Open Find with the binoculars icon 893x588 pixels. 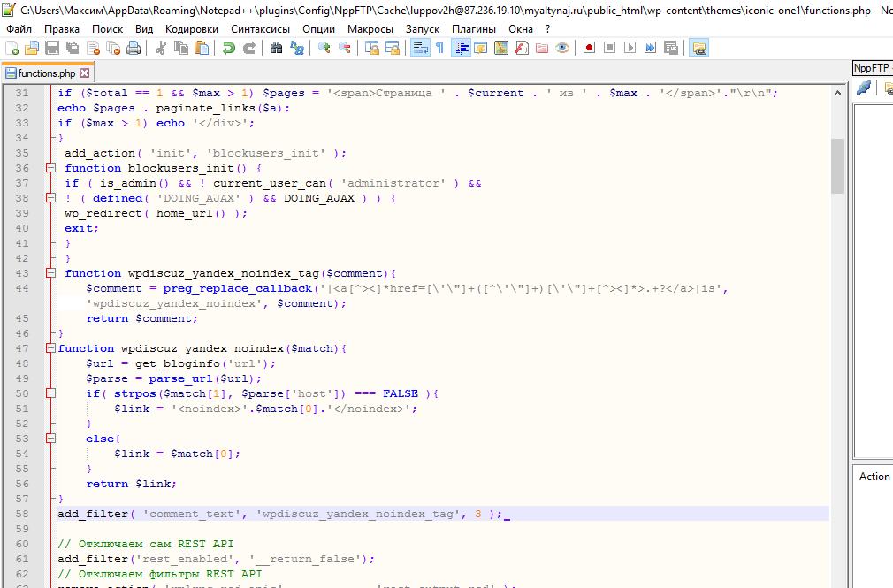[x=277, y=48]
